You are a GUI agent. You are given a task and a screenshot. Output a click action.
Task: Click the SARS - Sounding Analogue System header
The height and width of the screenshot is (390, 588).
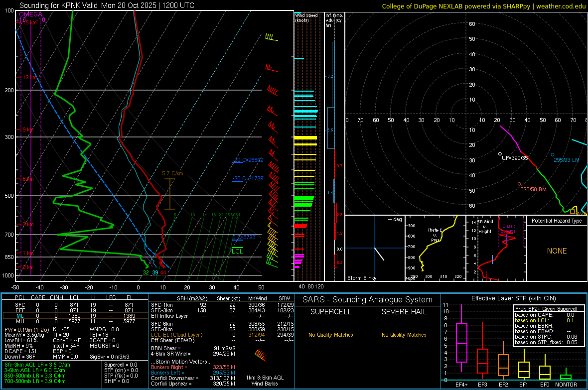click(368, 300)
